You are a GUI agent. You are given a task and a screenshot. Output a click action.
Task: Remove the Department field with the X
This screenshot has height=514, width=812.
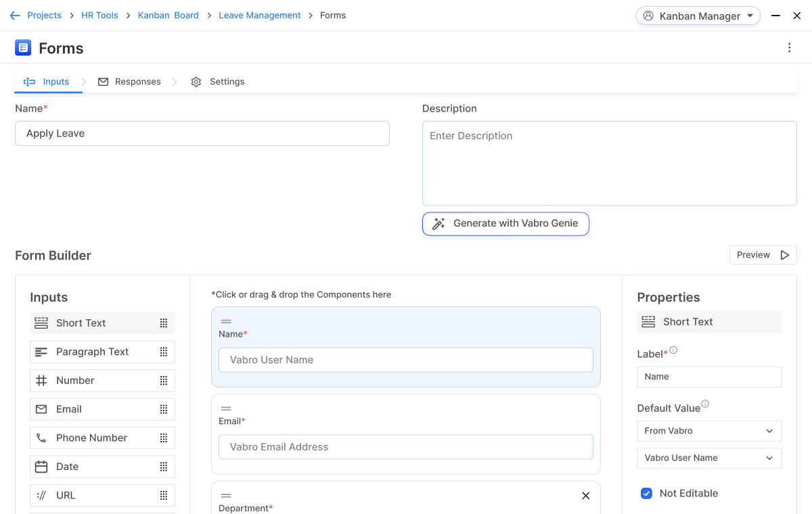[585, 495]
